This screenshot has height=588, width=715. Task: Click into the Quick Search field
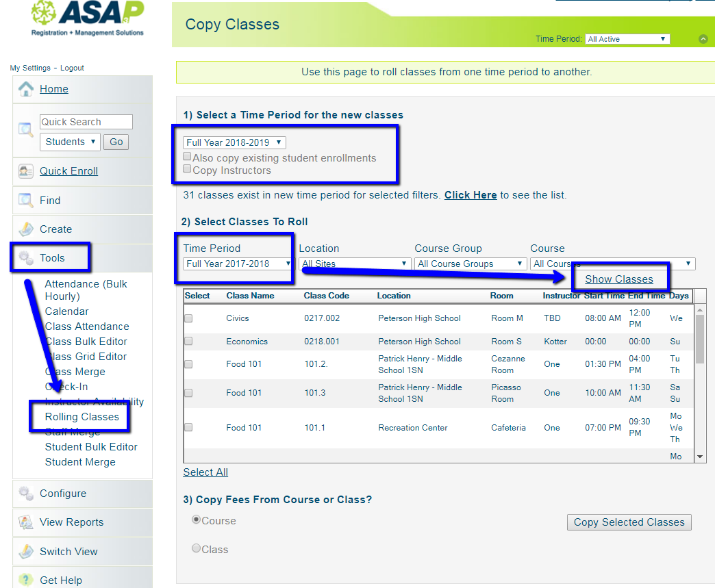click(86, 122)
